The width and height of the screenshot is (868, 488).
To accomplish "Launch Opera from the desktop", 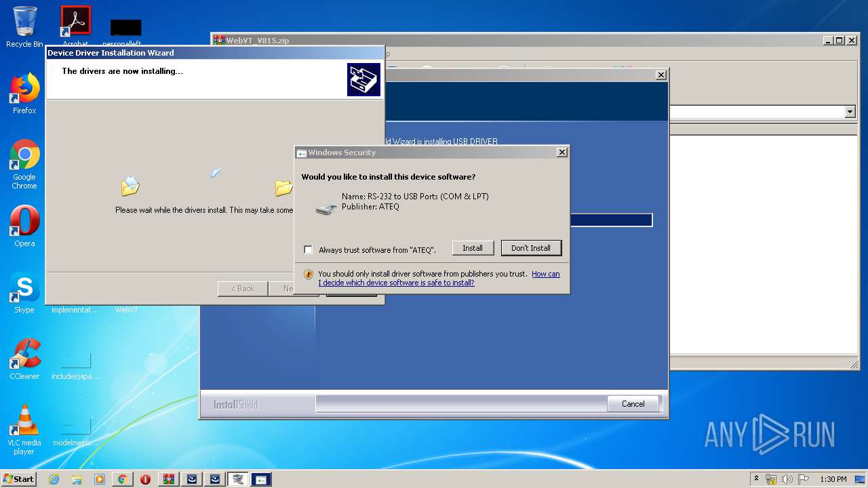I will [x=24, y=226].
